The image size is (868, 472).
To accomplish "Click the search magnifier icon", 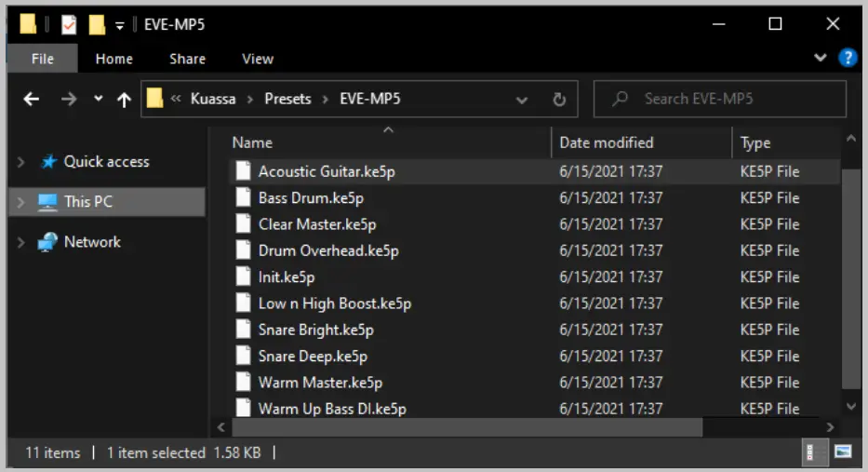I will click(x=620, y=99).
